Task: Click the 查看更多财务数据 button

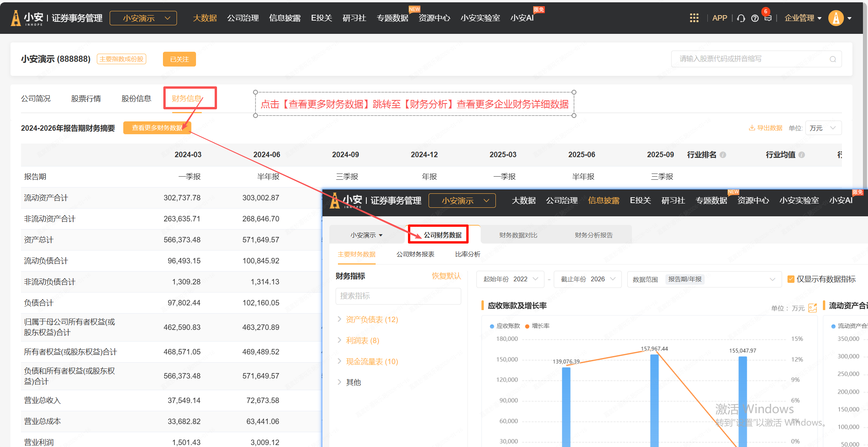Action: [157, 128]
